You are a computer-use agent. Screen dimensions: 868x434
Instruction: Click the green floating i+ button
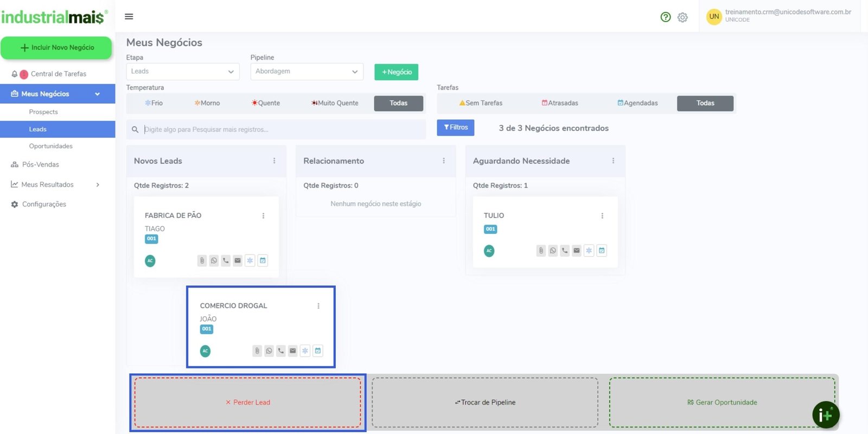tap(825, 415)
